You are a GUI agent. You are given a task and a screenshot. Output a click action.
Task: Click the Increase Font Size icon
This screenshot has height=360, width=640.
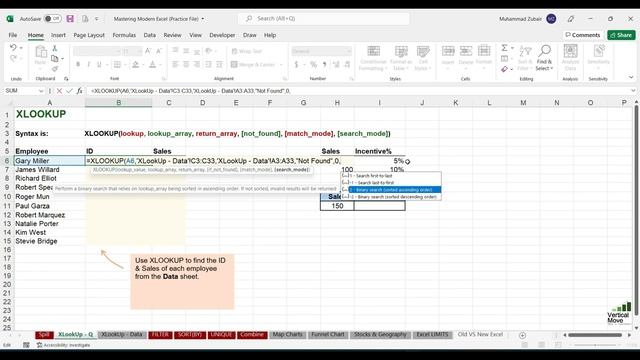point(148,51)
